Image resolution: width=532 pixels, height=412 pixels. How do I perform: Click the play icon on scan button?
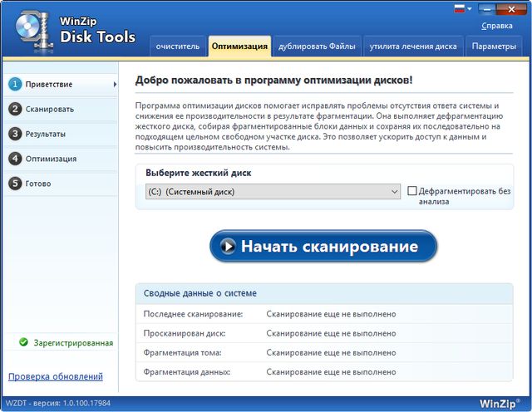coord(228,246)
